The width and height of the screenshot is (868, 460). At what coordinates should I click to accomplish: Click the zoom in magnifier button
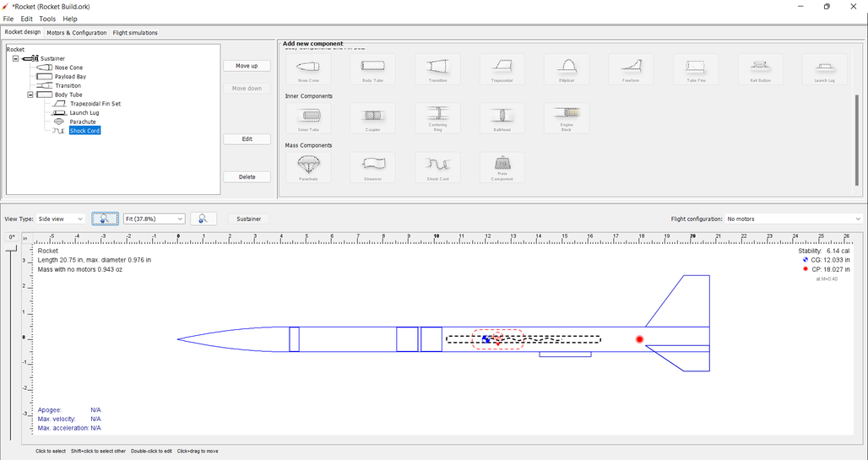(203, 219)
